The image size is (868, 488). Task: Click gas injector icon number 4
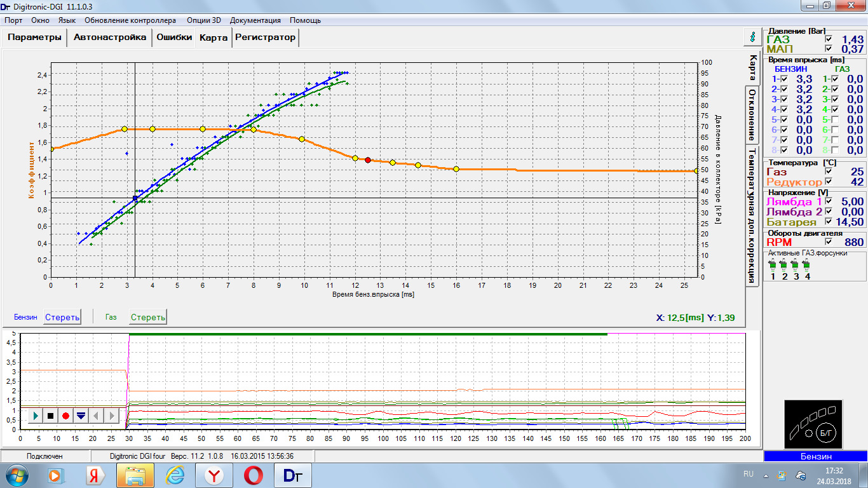coord(807,265)
